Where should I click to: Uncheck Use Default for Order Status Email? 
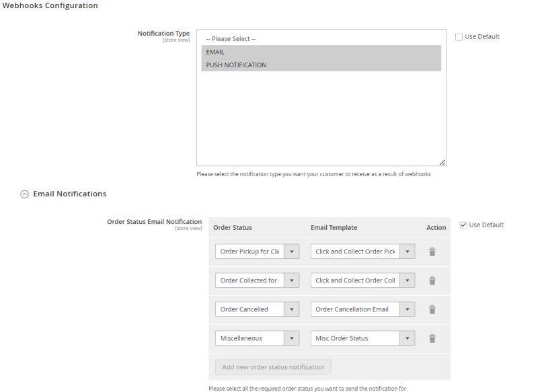[463, 225]
